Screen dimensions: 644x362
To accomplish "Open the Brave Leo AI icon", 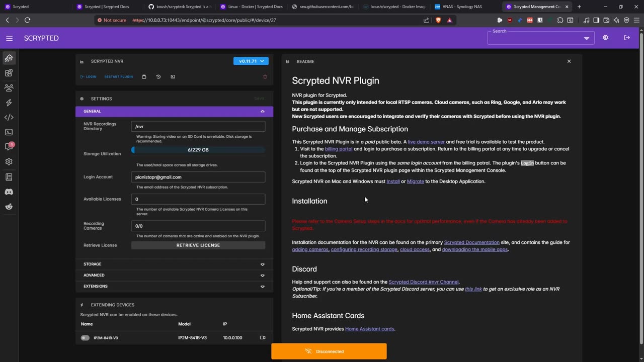I will coord(616,20).
